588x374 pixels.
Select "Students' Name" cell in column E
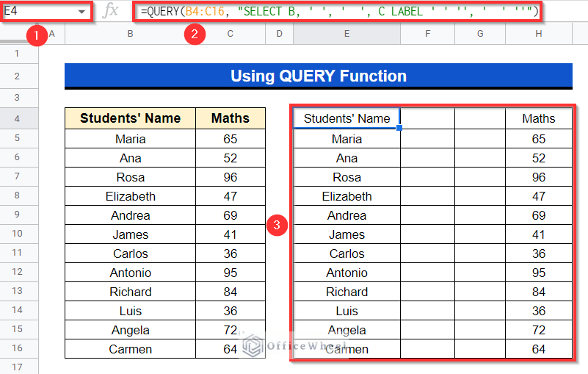[347, 118]
